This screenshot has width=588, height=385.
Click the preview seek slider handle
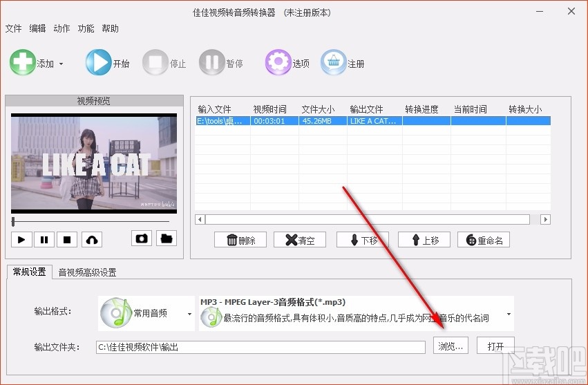(x=13, y=221)
